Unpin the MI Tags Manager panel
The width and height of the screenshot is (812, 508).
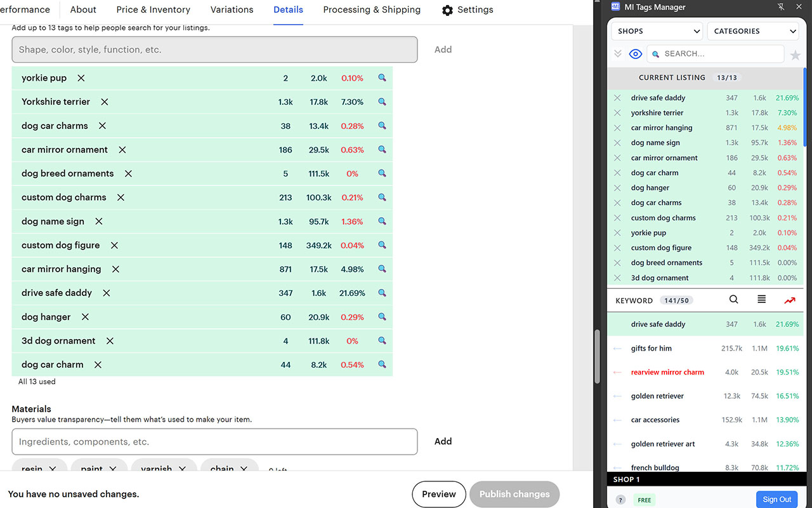[781, 7]
